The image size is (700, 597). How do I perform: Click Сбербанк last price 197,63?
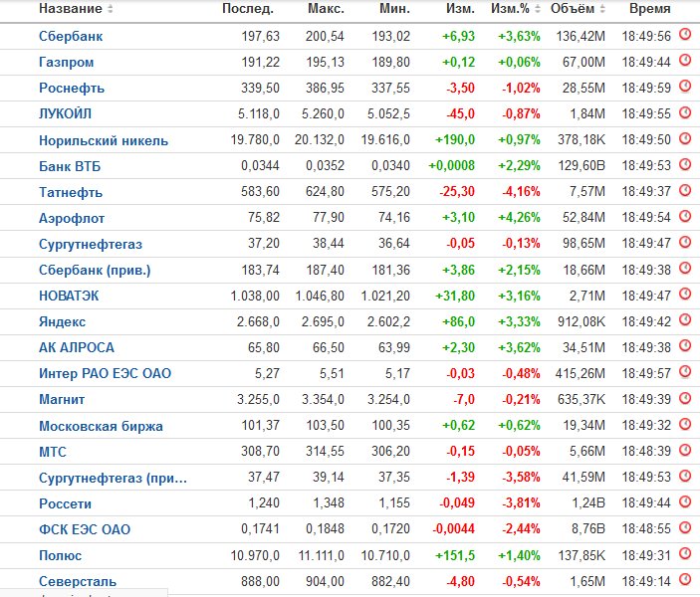coord(260,36)
